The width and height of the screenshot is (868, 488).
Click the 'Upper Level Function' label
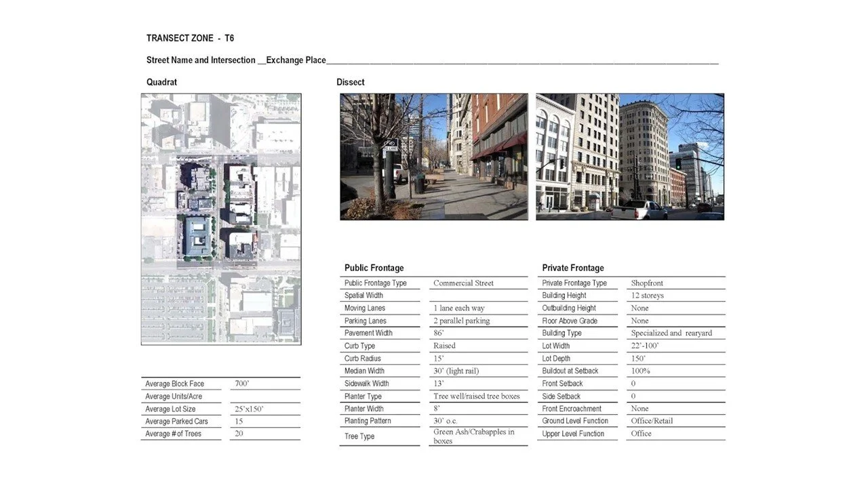[x=573, y=434]
